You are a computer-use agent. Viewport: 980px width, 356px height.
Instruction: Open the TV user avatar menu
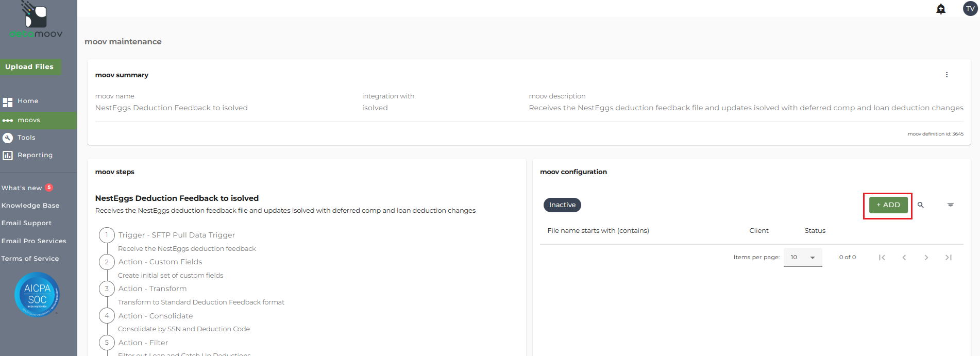pyautogui.click(x=970, y=8)
